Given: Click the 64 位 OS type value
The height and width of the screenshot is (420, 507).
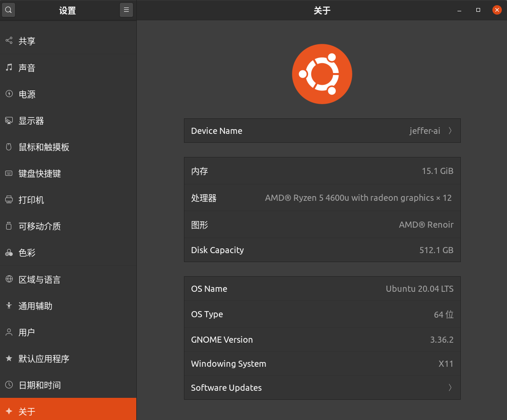Looking at the screenshot, I should coord(444,314).
